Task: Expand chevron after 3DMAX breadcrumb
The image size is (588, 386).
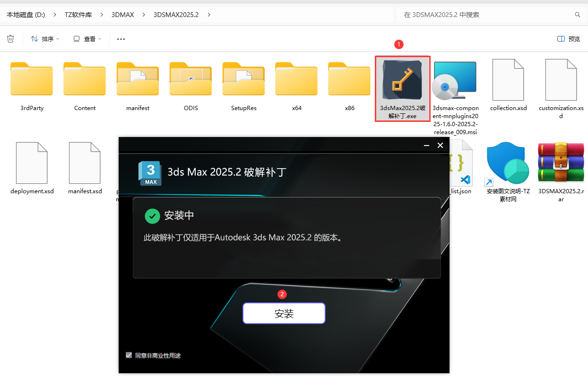Action: coord(144,15)
